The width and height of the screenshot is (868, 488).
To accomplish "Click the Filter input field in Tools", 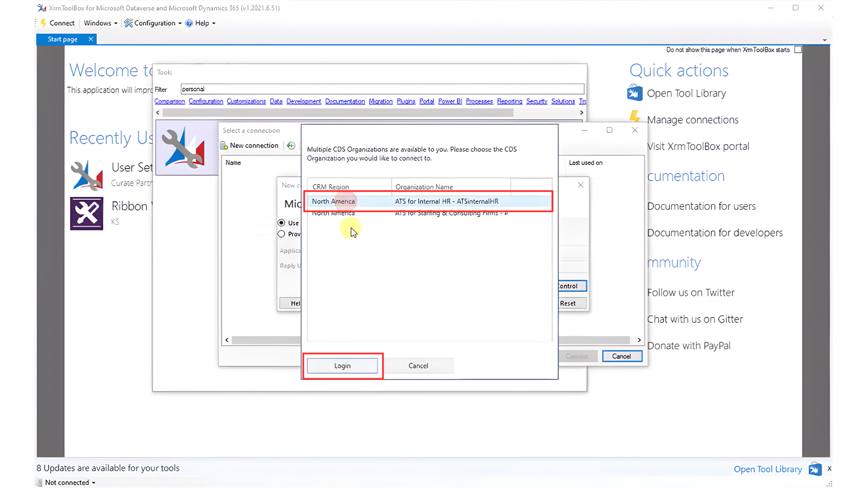I will 382,89.
